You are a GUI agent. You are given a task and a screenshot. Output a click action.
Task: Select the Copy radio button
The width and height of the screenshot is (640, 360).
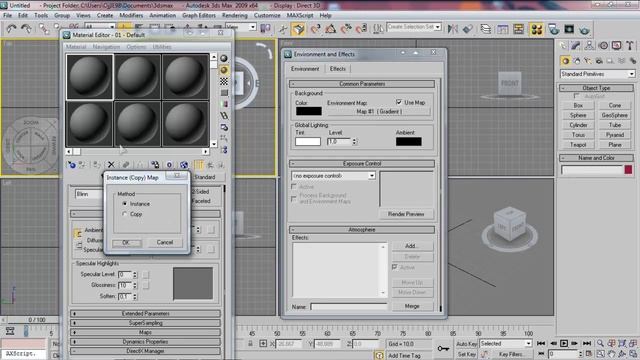tap(125, 214)
